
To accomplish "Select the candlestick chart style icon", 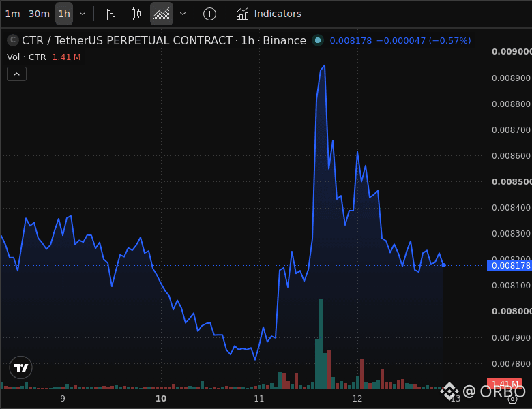I will point(136,14).
